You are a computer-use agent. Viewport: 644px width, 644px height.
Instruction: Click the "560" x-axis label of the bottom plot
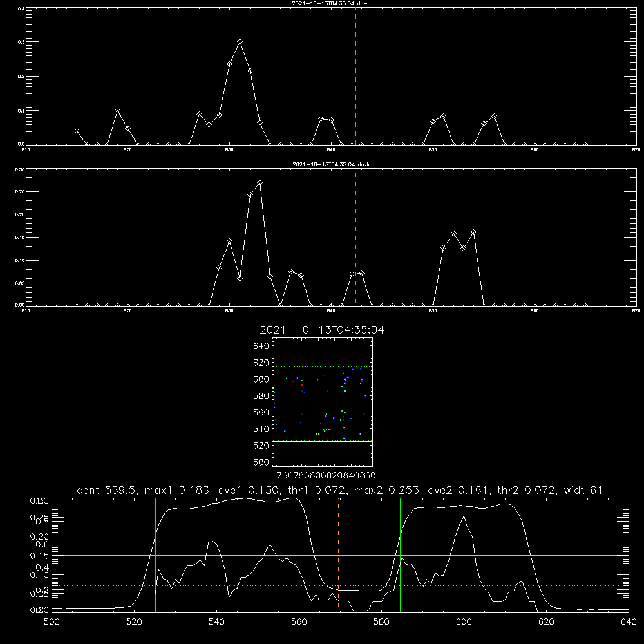coord(299,622)
